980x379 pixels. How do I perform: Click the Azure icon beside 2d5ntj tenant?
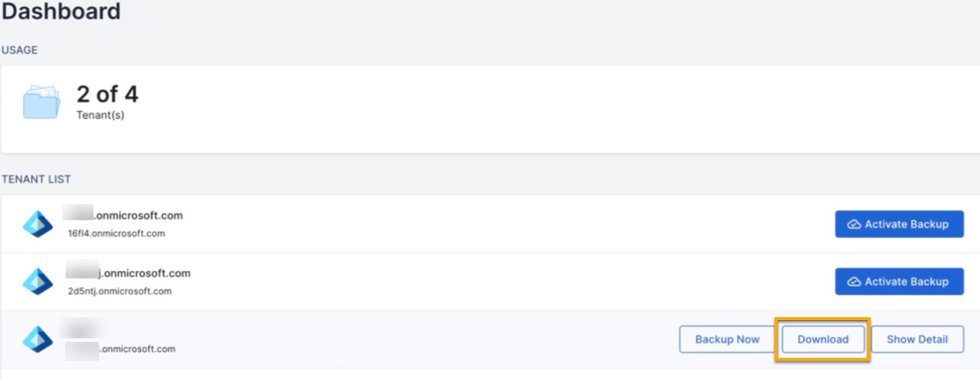38,282
